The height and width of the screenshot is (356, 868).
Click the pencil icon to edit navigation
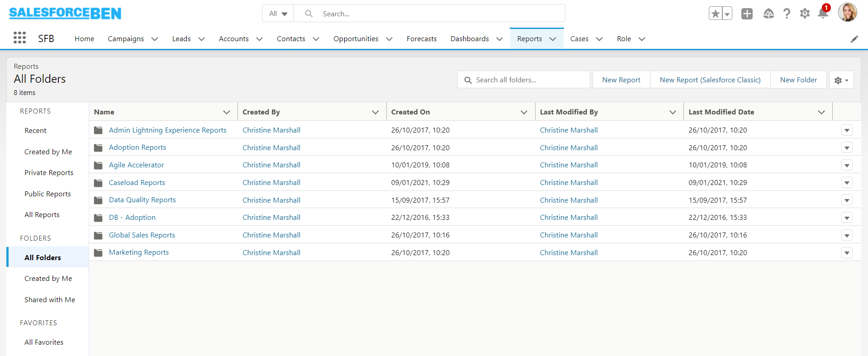pyautogui.click(x=854, y=39)
